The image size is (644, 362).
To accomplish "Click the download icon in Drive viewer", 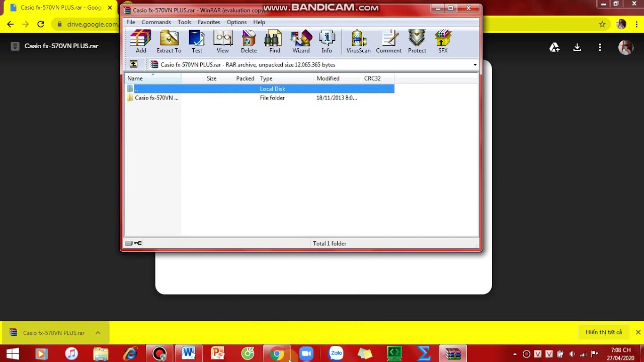I will (x=577, y=47).
